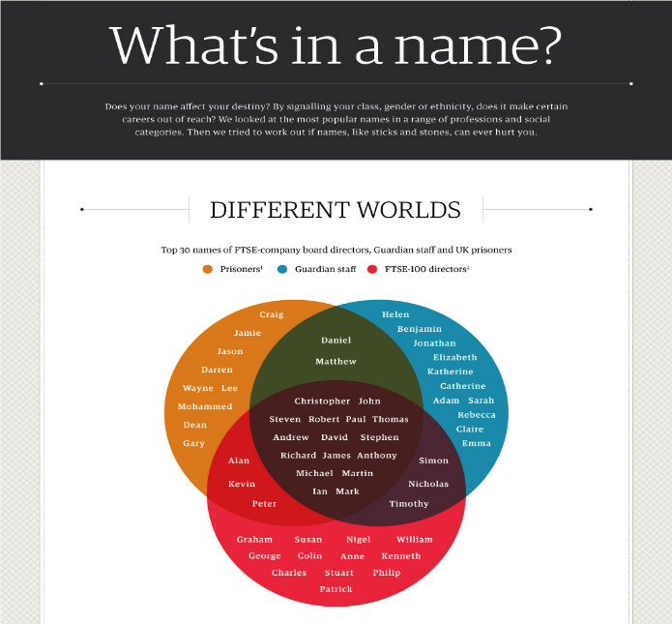Click the 'What's in a name?' title
The height and width of the screenshot is (624, 672).
coord(336,47)
